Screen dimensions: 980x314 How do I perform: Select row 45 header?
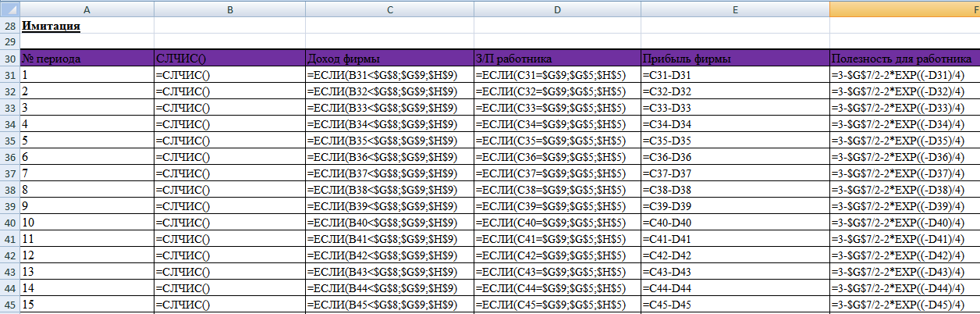[x=9, y=305]
